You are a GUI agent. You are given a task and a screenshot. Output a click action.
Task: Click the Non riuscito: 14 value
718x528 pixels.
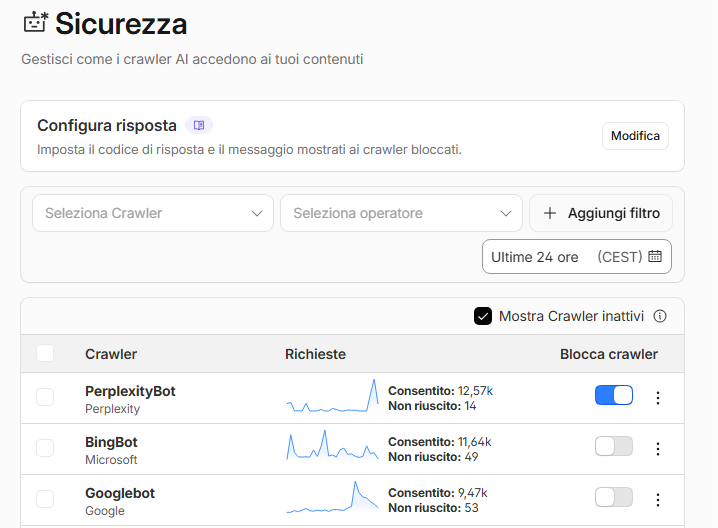[432, 406]
